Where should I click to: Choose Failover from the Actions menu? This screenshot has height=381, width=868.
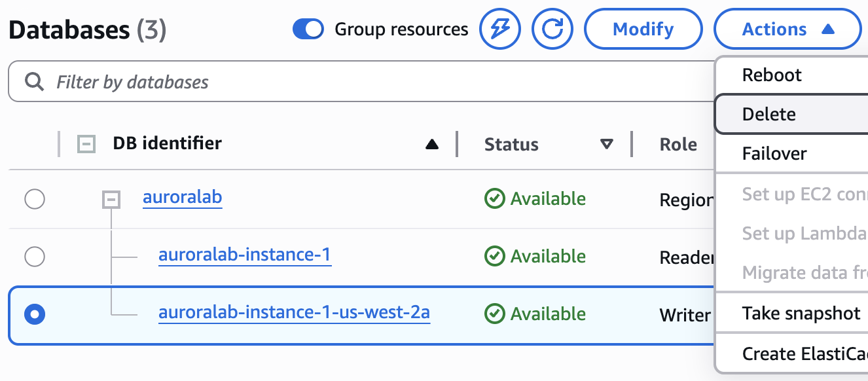[791, 153]
